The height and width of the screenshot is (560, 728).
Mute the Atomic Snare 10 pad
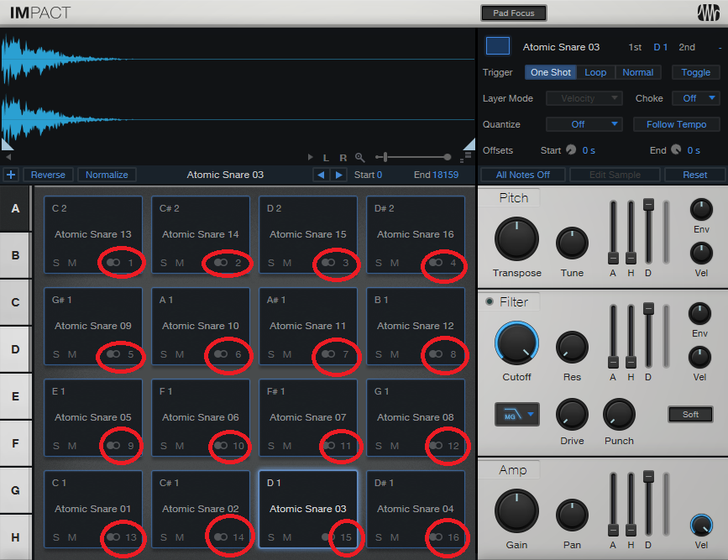[180, 354]
